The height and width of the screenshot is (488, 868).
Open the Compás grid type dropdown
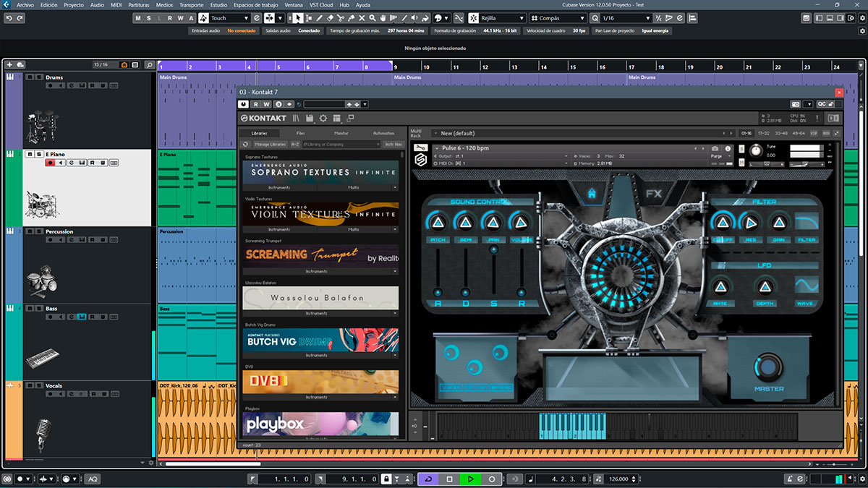pos(558,17)
